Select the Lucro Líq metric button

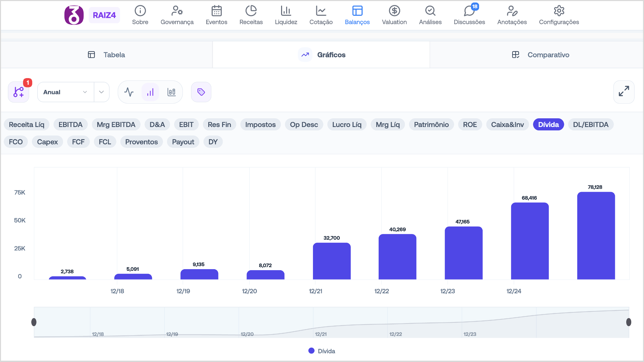[346, 125]
